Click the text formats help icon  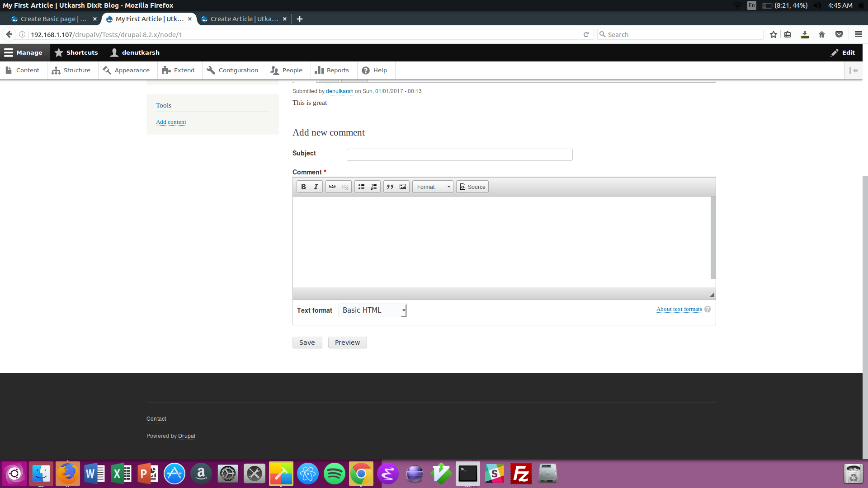tap(708, 309)
